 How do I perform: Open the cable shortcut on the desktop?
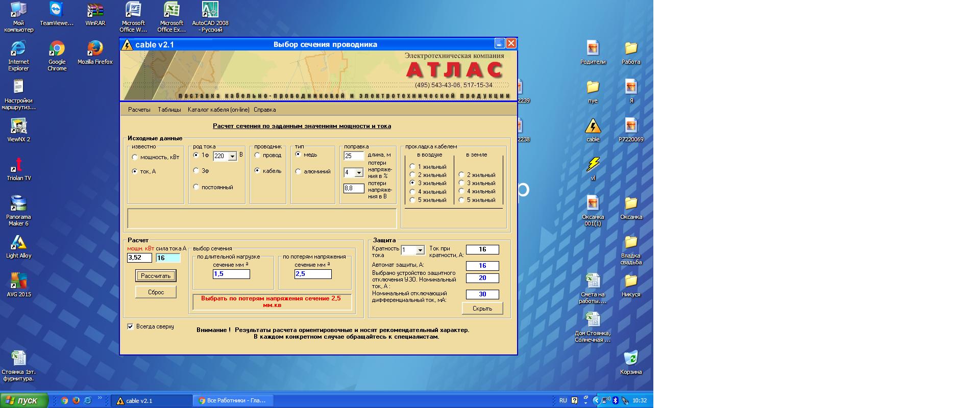click(593, 130)
